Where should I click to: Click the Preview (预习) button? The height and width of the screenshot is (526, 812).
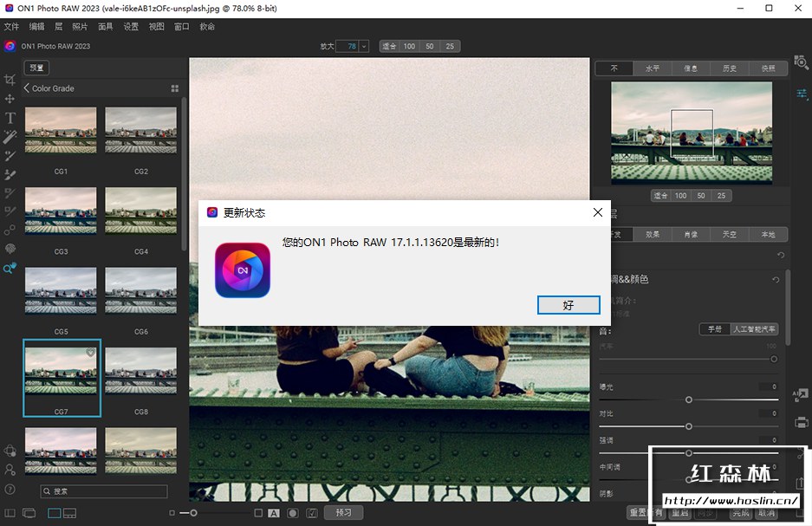tap(343, 512)
